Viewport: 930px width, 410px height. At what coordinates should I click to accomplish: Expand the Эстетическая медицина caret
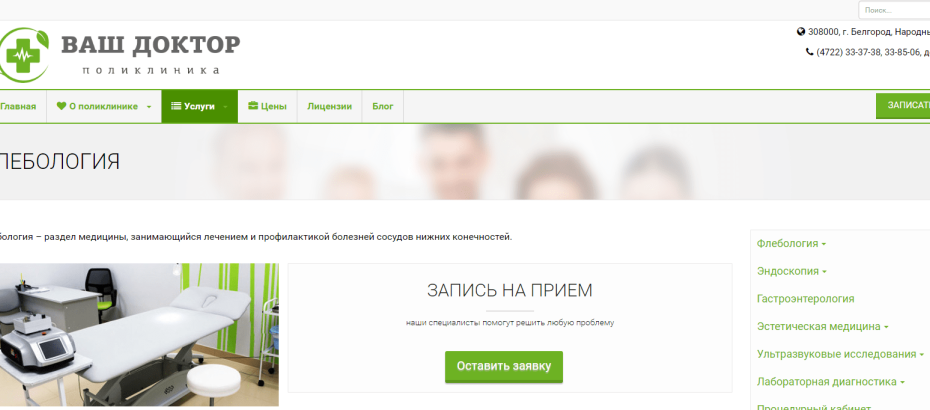[x=887, y=328]
